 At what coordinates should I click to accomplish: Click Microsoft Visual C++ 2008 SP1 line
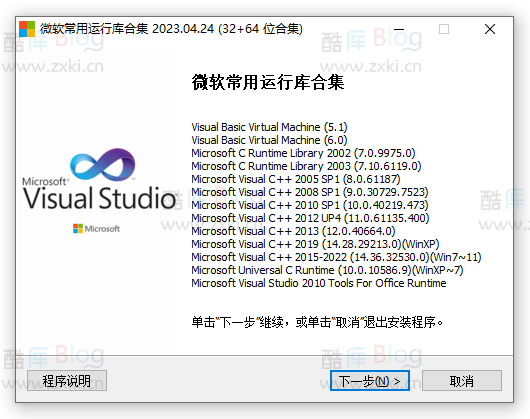point(310,192)
